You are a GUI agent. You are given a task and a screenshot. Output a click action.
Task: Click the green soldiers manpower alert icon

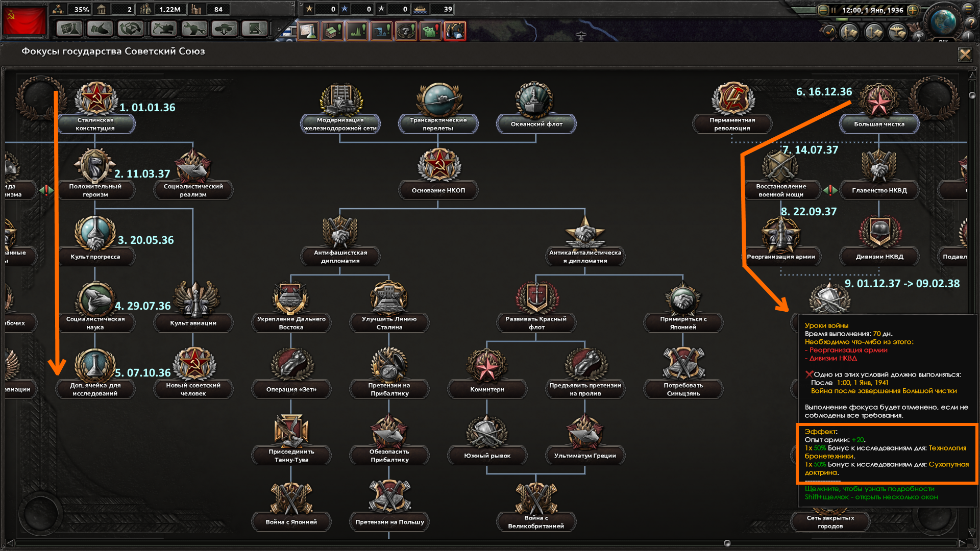click(430, 31)
